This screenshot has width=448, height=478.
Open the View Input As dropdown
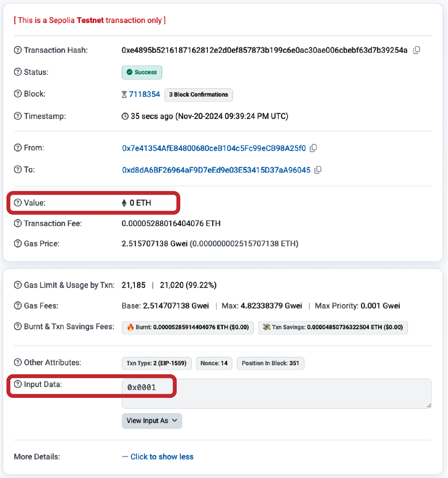pos(152,421)
